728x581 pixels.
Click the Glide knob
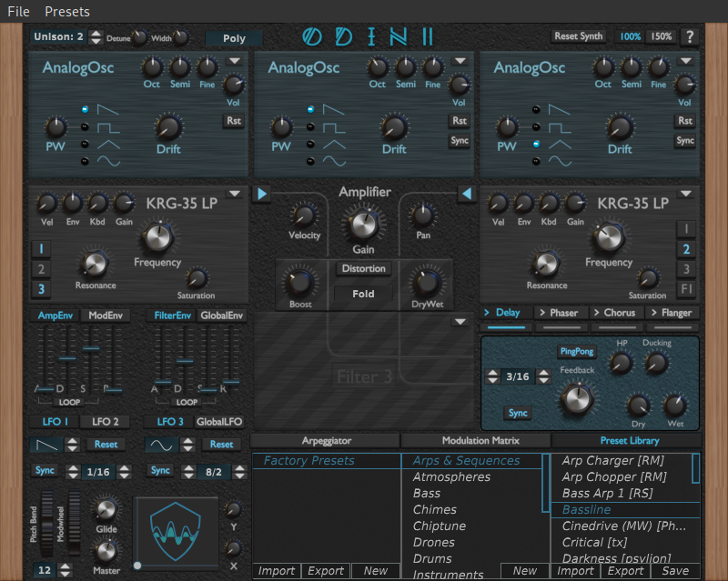point(106,509)
